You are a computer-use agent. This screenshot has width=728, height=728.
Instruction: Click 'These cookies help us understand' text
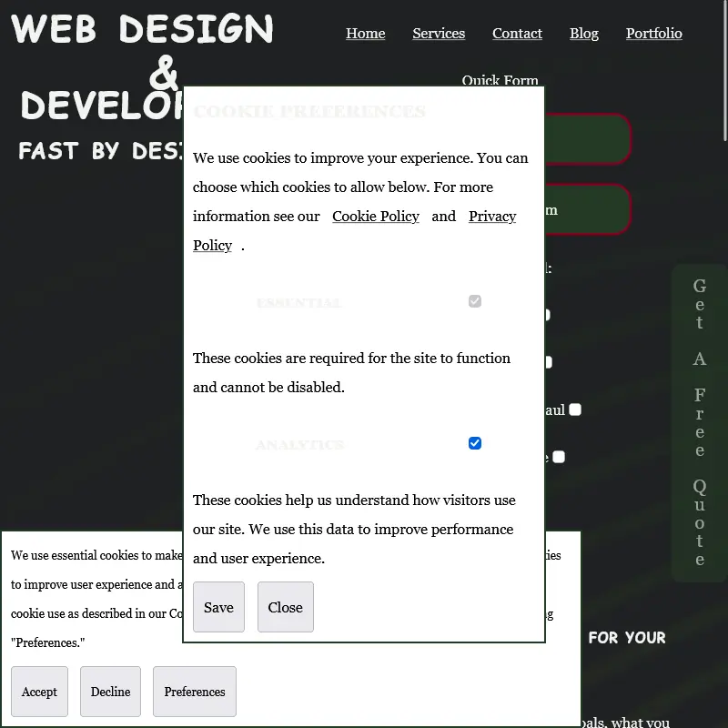[x=354, y=529]
